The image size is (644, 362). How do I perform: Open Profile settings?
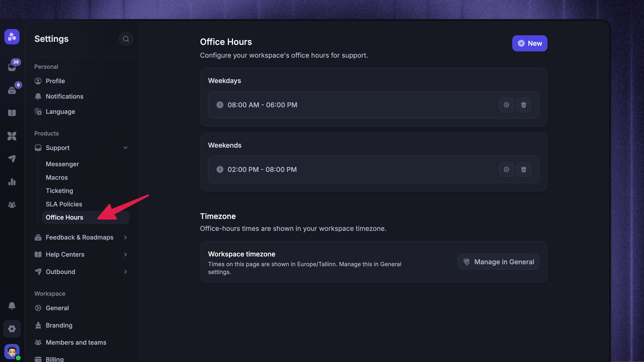tap(82, 81)
